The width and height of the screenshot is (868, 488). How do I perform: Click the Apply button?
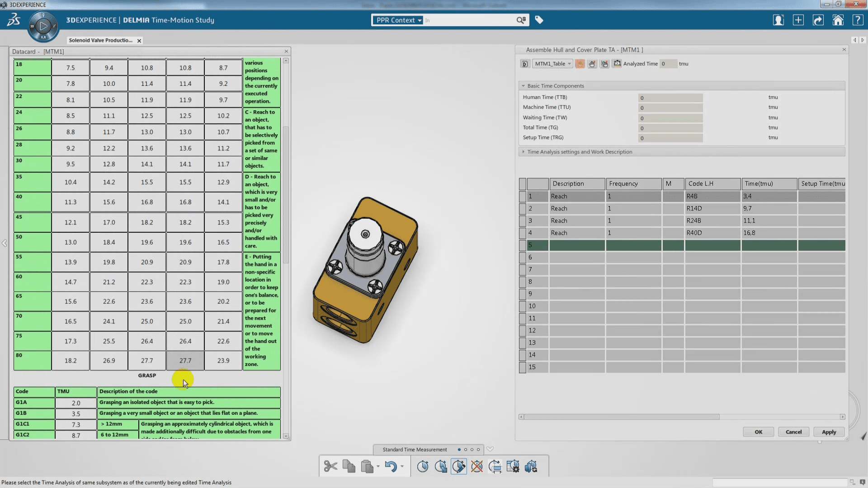pyautogui.click(x=829, y=432)
